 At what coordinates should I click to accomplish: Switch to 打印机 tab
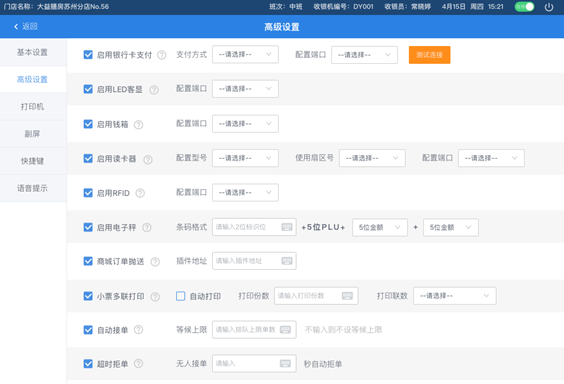pyautogui.click(x=33, y=107)
